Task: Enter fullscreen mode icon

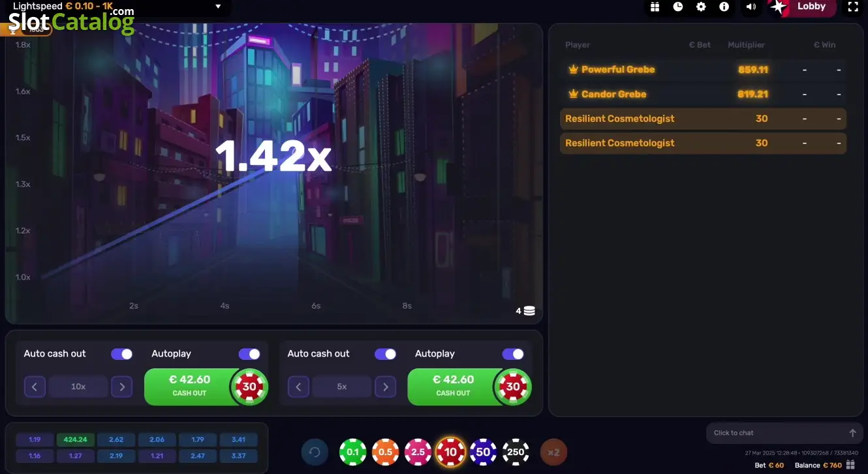Action: [x=852, y=7]
